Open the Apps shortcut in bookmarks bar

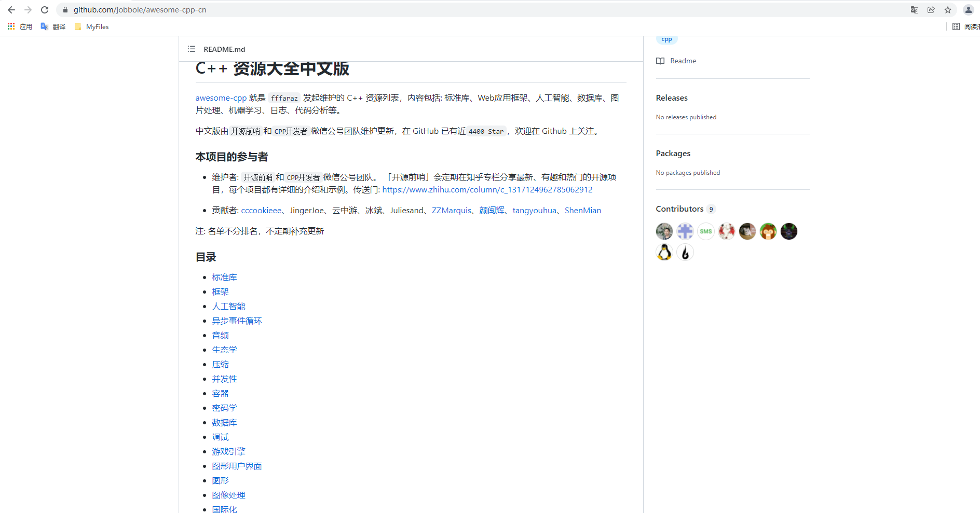[20, 26]
